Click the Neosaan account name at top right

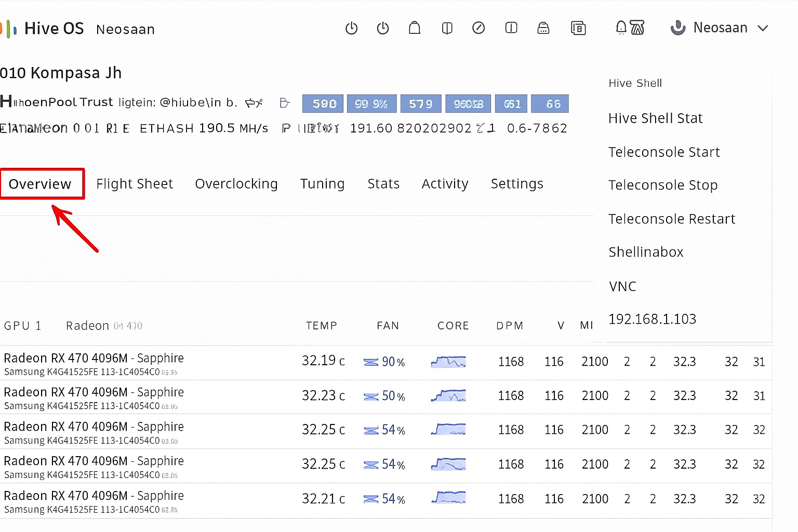point(720,28)
